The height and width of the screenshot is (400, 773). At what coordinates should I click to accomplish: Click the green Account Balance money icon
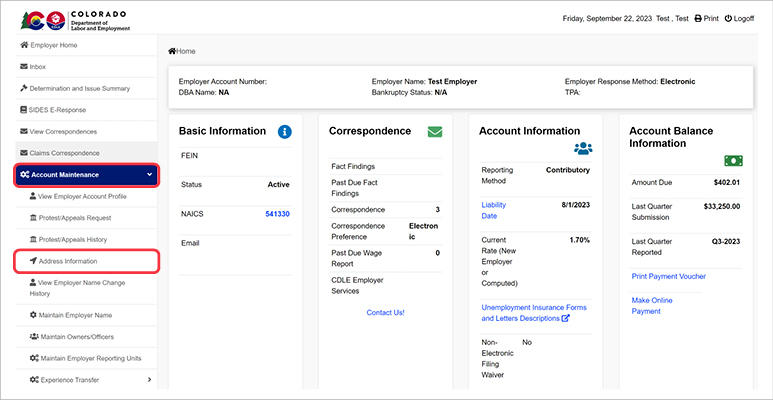734,160
